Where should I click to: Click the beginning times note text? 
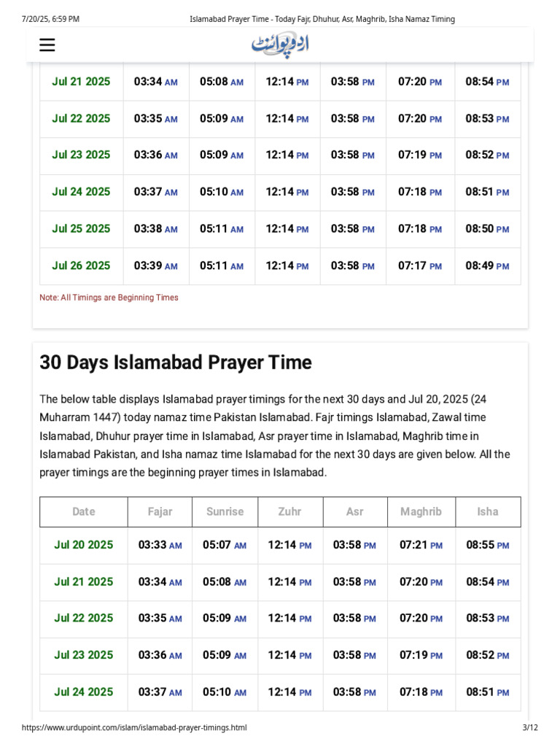pos(109,298)
